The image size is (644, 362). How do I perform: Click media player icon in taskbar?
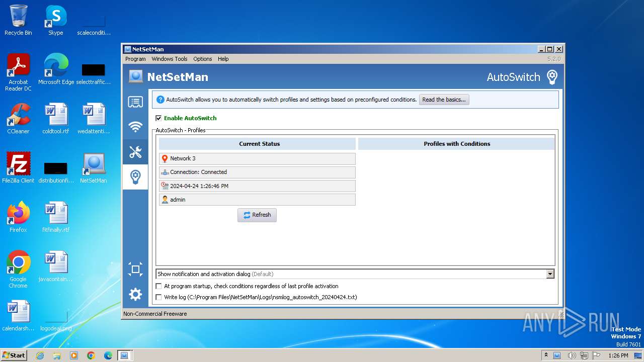[74, 355]
